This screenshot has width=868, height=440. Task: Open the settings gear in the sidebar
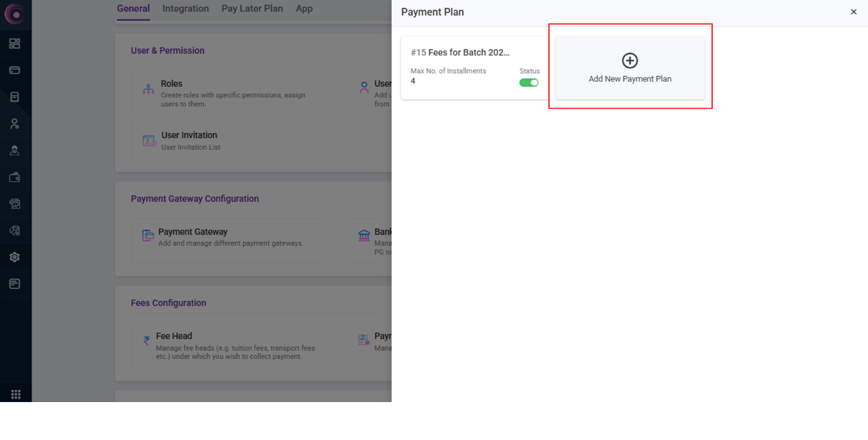(x=15, y=257)
